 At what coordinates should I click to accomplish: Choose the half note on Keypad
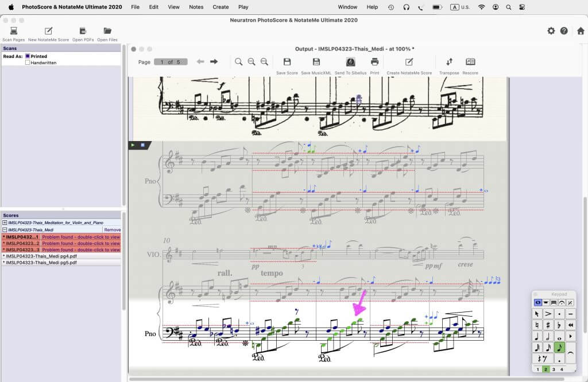pos(548,336)
